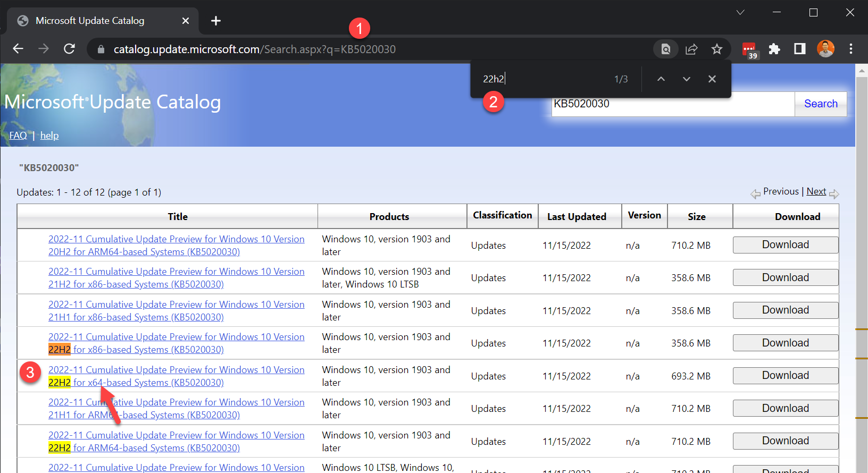Image resolution: width=868 pixels, height=473 pixels.
Task: Open the help link
Action: (49, 136)
